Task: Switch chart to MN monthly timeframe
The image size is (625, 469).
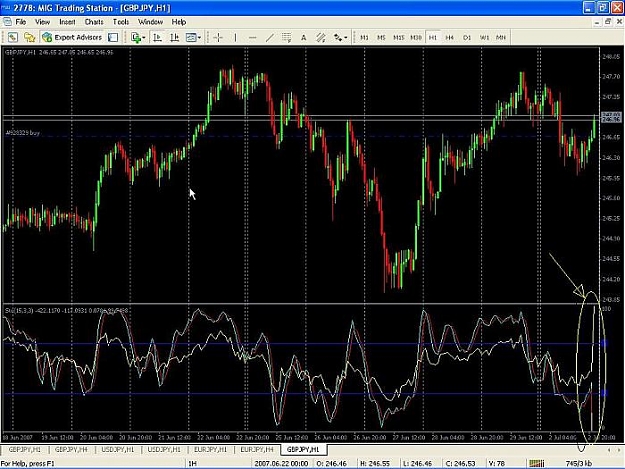Action: (x=501, y=37)
